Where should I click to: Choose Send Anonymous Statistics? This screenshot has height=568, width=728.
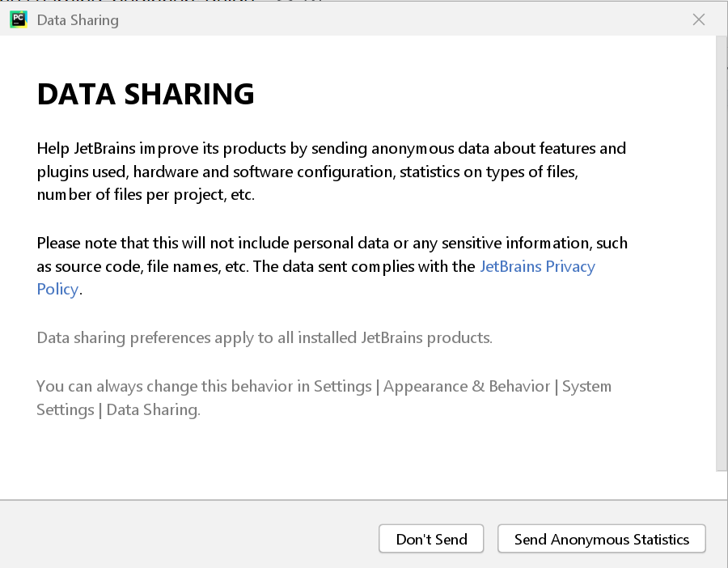tap(601, 540)
